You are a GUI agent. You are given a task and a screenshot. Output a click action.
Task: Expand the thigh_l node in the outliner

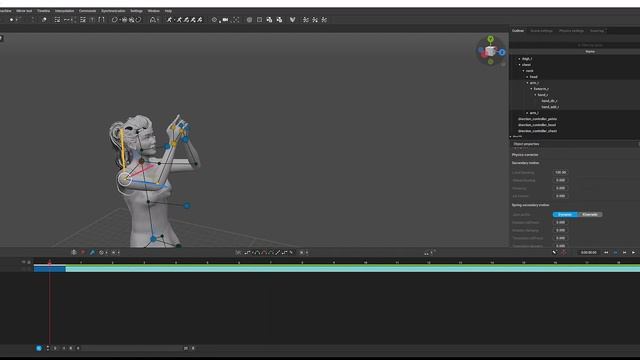[x=520, y=59]
